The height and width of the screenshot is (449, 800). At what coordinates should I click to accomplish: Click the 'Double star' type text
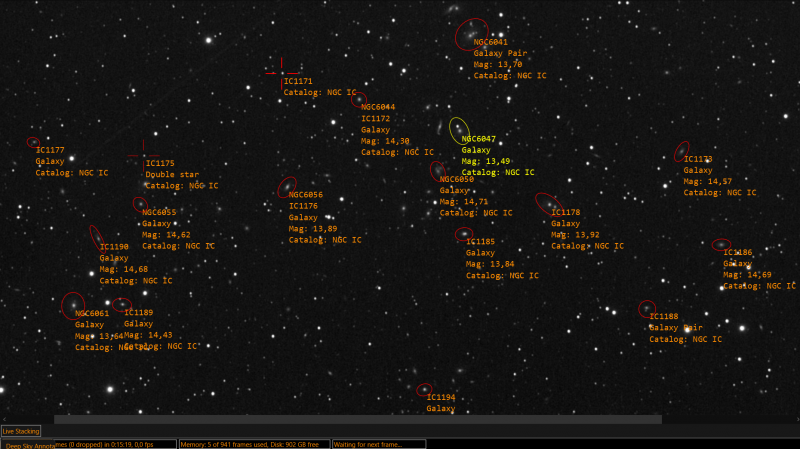(x=172, y=174)
